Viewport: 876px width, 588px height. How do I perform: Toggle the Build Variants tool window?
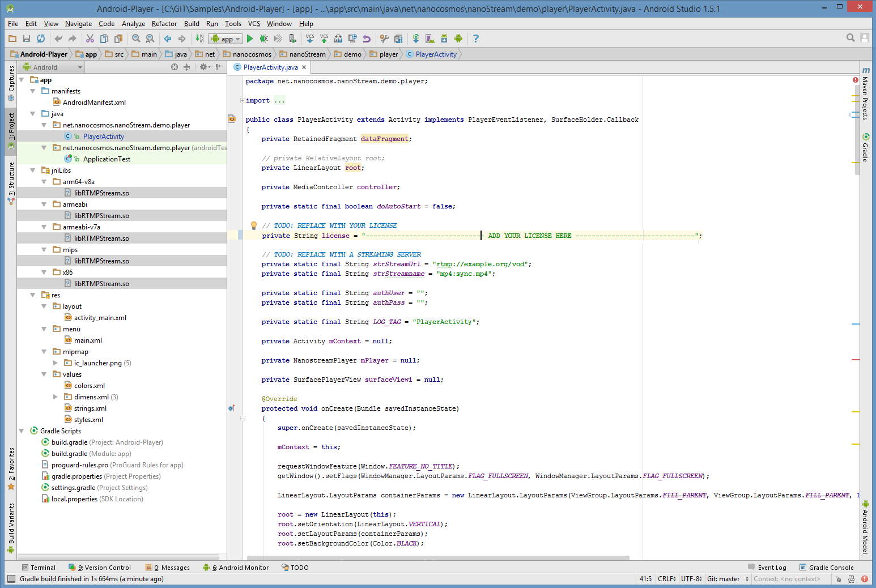coord(11,528)
